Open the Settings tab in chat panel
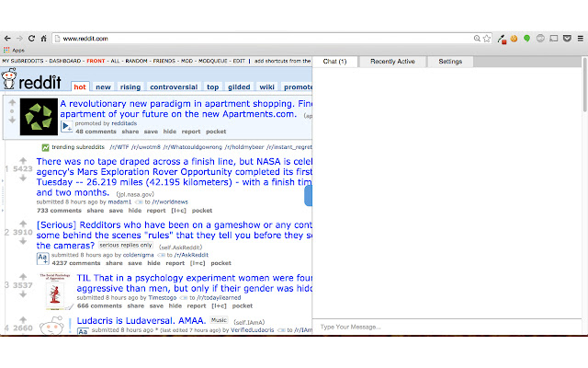Screen dimensions: 588x368 450,62
